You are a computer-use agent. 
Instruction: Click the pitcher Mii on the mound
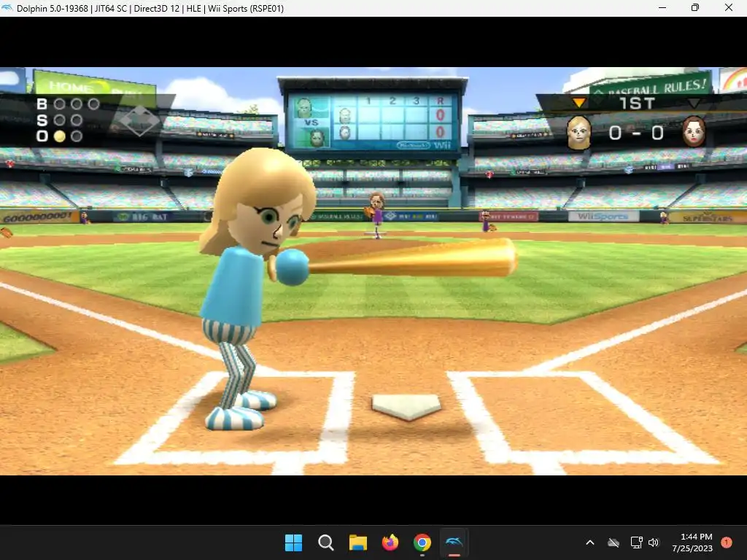376,214
